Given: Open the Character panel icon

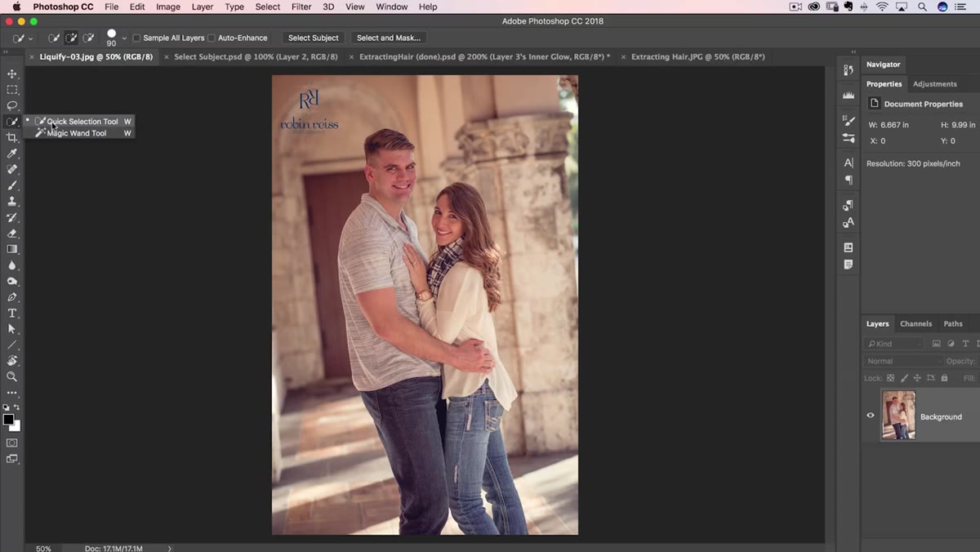Looking at the screenshot, I should pos(849,162).
